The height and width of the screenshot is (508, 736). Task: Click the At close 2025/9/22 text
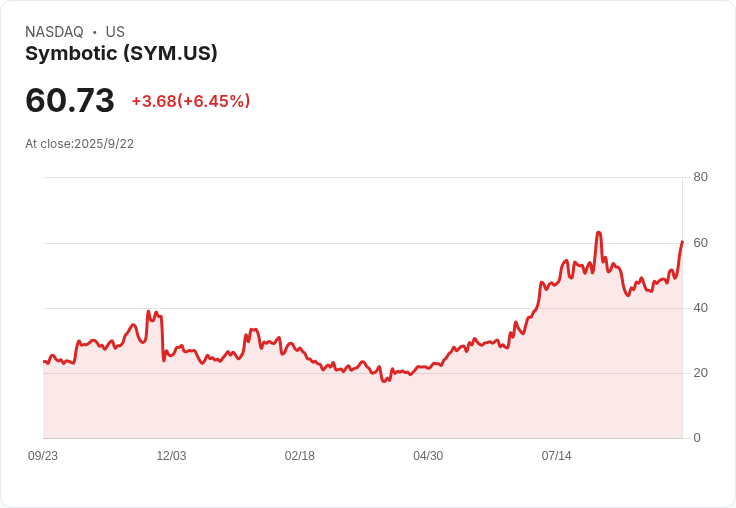point(79,143)
